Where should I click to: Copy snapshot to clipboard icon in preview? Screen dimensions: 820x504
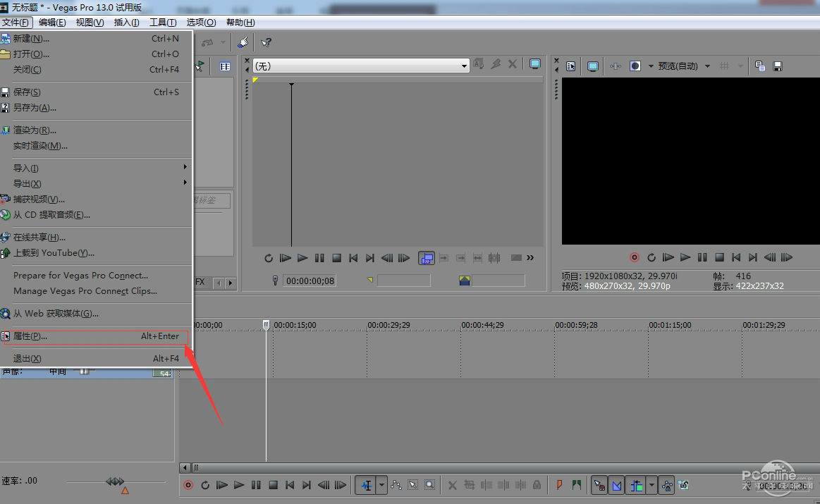point(760,66)
